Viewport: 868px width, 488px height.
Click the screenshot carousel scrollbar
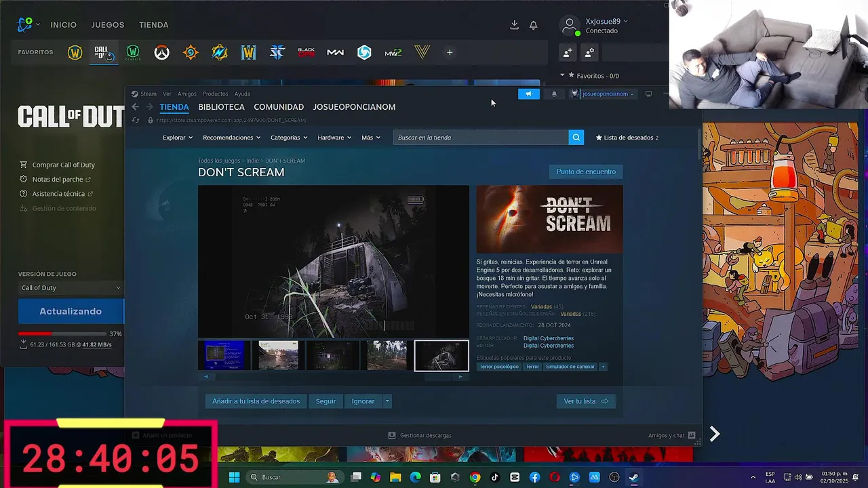tap(333, 376)
